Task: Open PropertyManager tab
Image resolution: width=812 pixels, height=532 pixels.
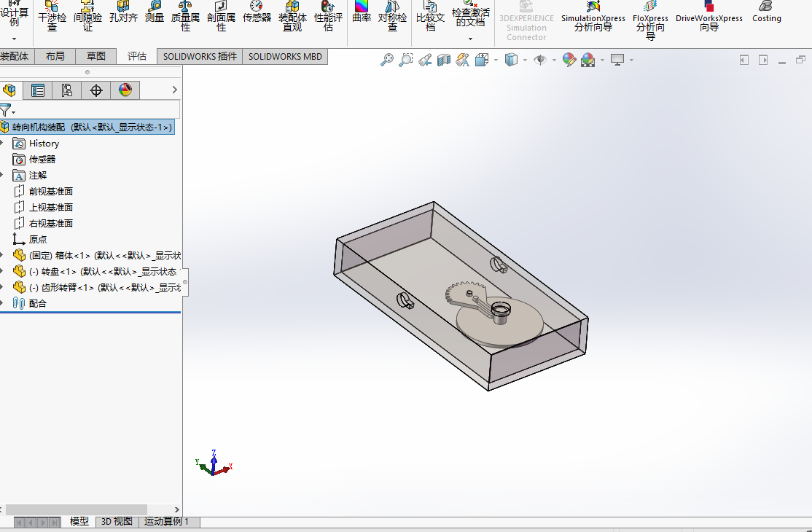Action: (x=38, y=90)
